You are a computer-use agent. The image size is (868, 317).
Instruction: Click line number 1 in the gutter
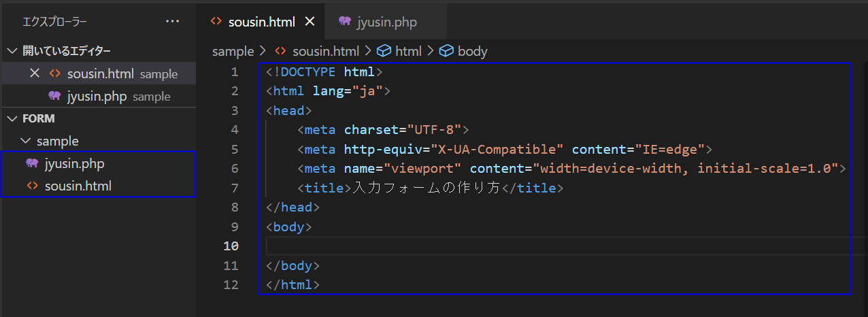(x=235, y=71)
